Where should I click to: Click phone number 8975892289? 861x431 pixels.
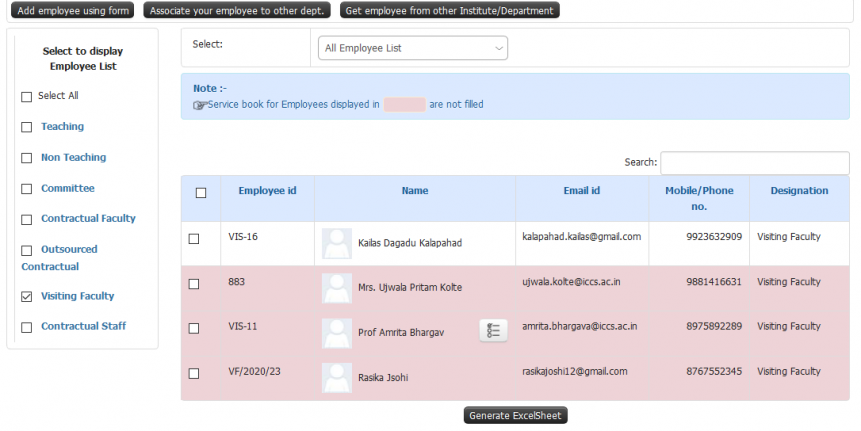tap(714, 326)
